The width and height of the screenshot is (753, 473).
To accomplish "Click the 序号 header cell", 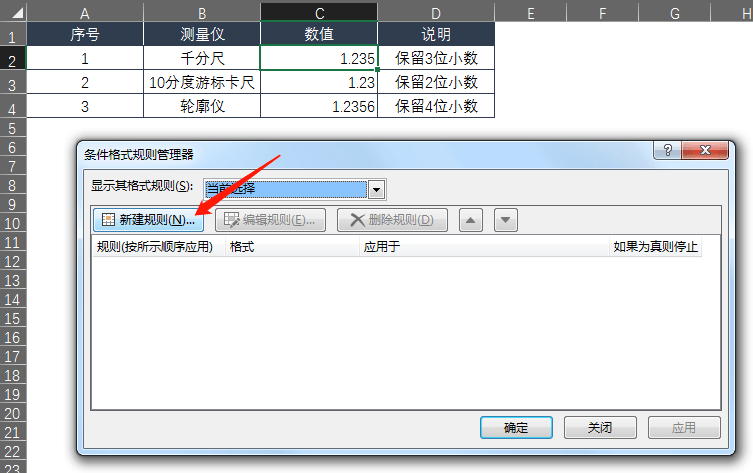I will tap(85, 34).
